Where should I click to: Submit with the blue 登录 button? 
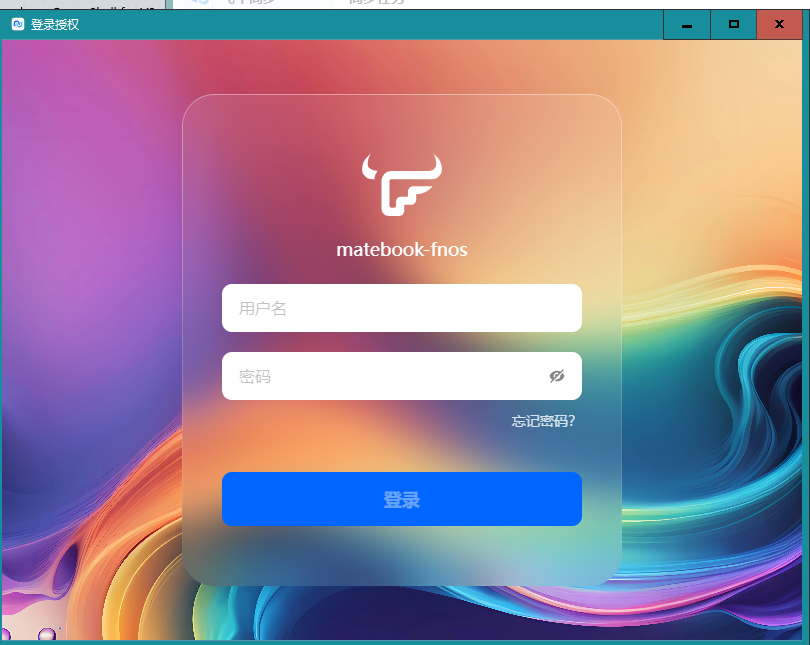(x=401, y=499)
